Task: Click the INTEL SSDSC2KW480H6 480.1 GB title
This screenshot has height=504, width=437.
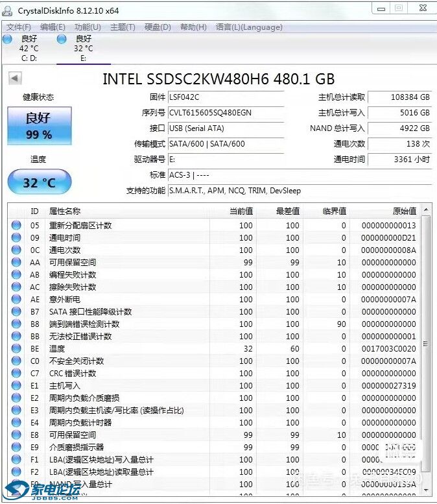Action: click(x=218, y=79)
